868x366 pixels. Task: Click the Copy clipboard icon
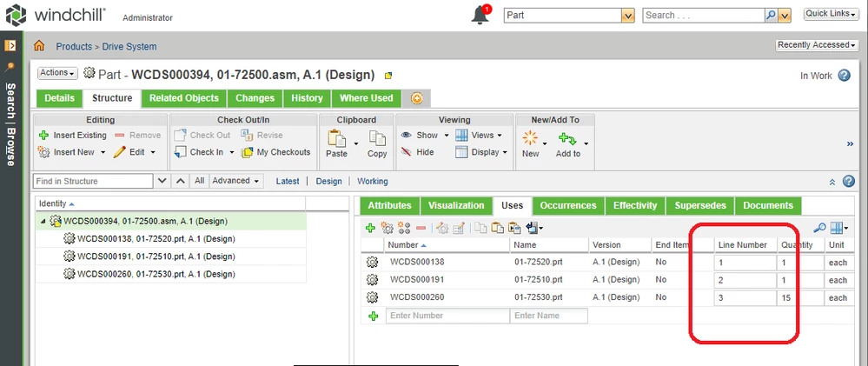pos(377,138)
